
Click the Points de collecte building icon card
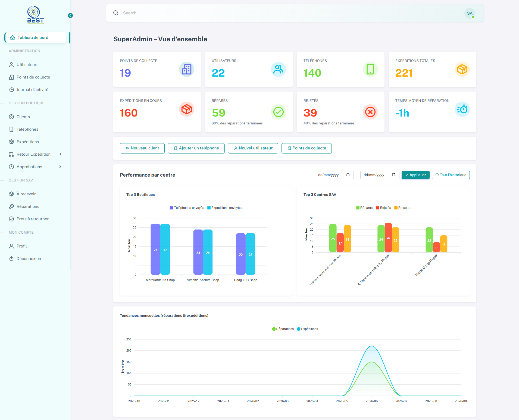187,69
